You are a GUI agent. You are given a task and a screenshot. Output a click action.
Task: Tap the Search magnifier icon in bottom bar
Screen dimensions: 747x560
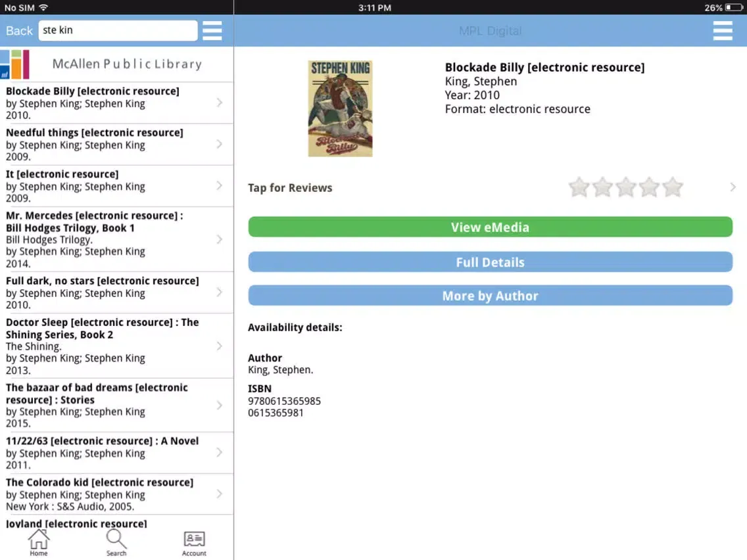(x=116, y=542)
